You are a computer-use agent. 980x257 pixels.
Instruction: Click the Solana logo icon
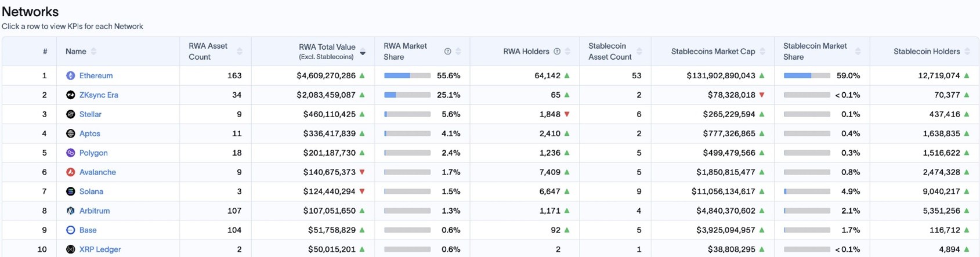pyautogui.click(x=70, y=191)
